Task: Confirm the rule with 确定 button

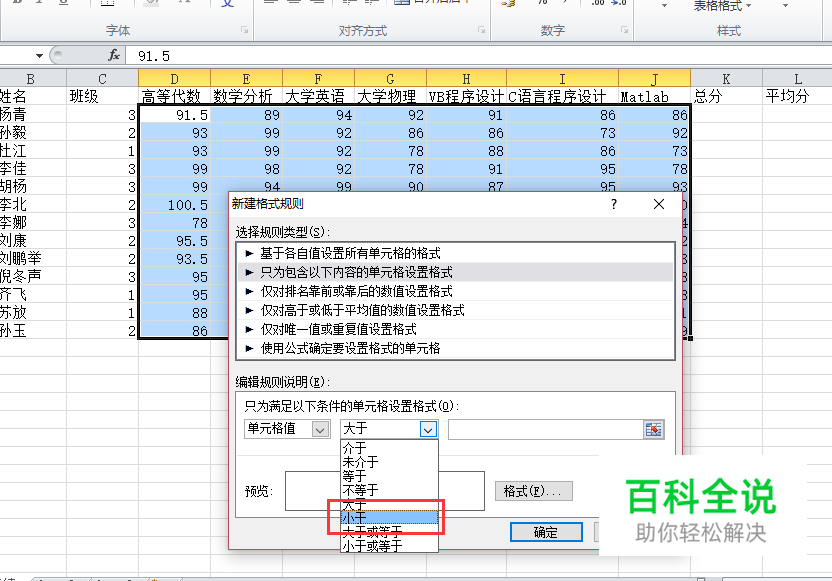Action: (x=546, y=532)
